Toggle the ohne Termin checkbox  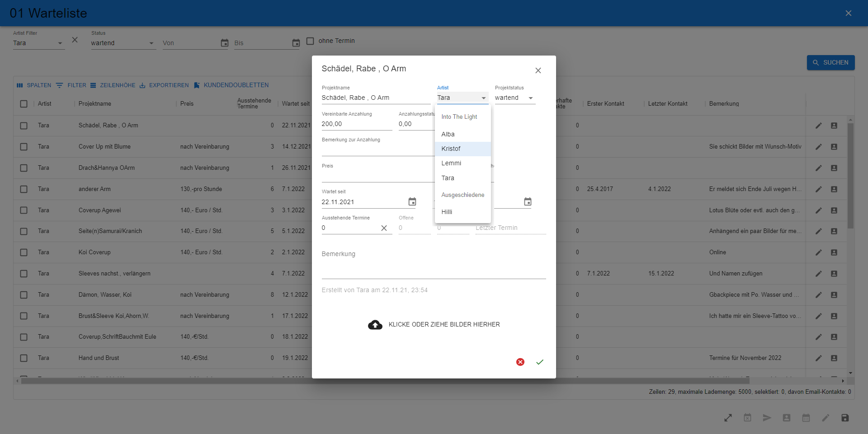coord(310,41)
